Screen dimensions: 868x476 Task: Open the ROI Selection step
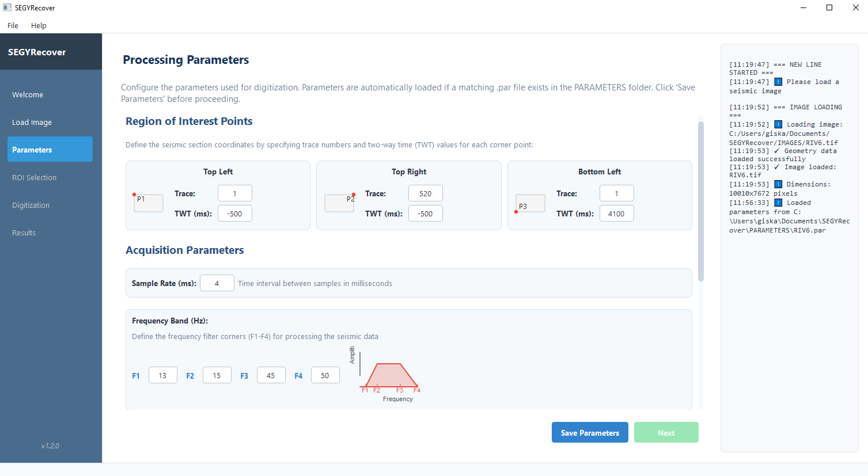[50, 177]
